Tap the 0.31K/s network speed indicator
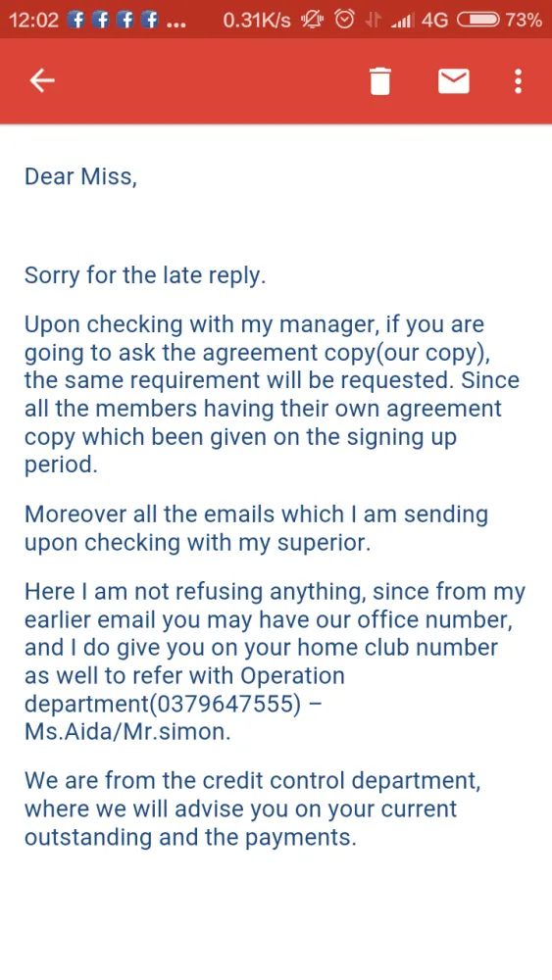Image resolution: width=552 pixels, height=980 pixels. point(257,20)
